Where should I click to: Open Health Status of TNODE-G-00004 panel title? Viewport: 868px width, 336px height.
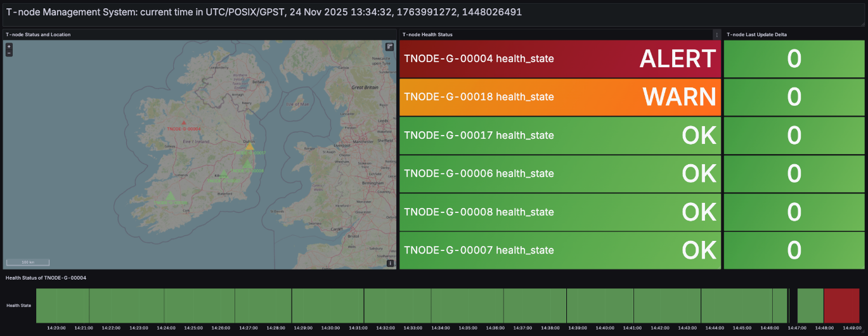[46, 278]
